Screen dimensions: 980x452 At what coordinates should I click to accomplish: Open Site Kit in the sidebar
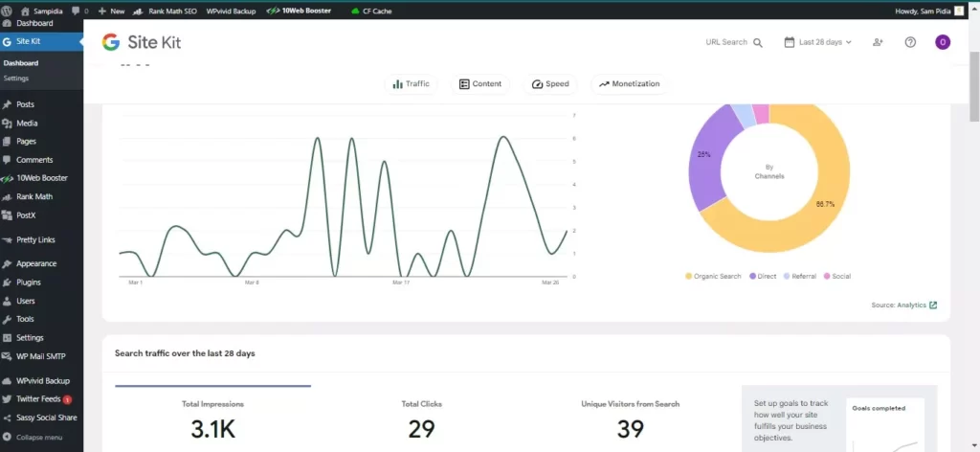[41, 42]
